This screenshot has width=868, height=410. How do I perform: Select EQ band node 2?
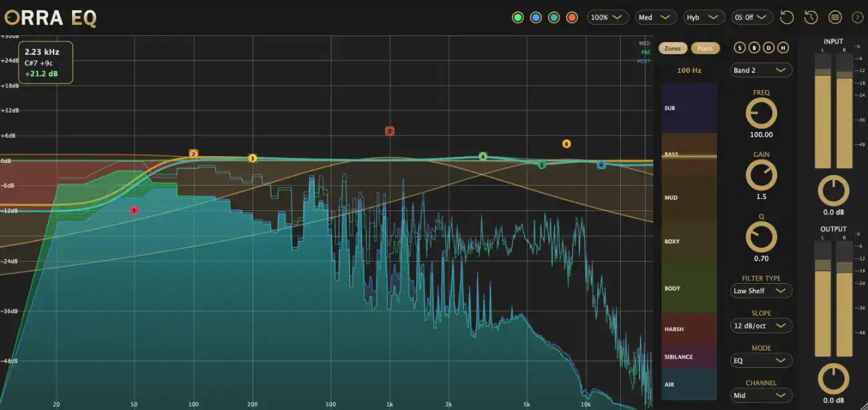coord(194,154)
